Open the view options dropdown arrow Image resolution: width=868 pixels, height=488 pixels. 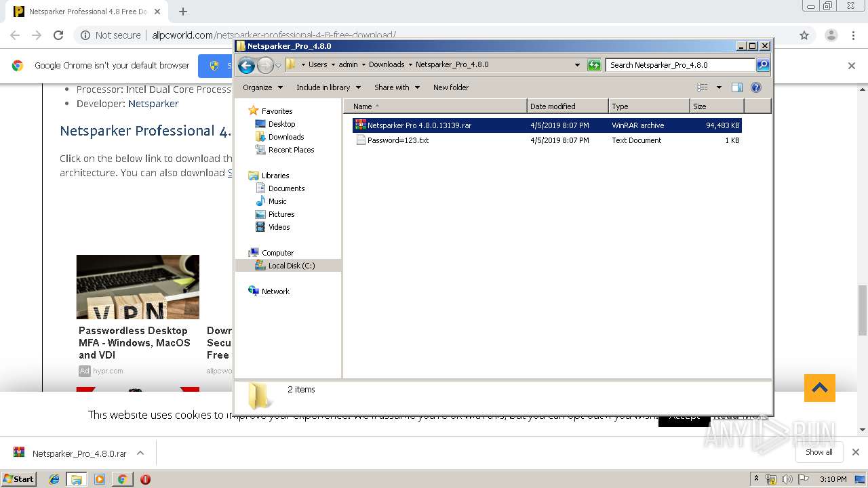click(x=719, y=87)
